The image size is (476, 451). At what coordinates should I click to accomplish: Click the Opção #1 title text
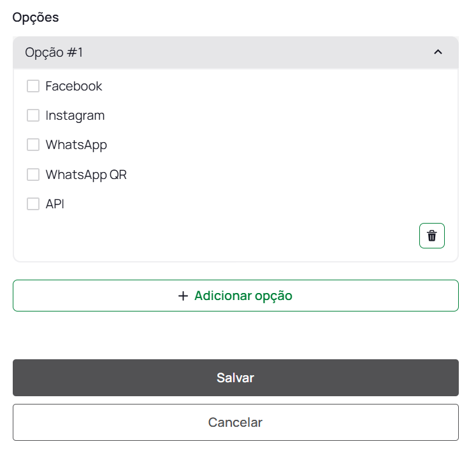[54, 52]
